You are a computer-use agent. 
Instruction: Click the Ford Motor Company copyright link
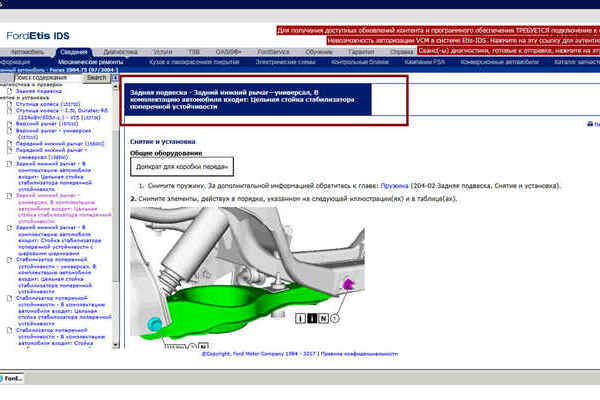pyautogui.click(x=259, y=354)
